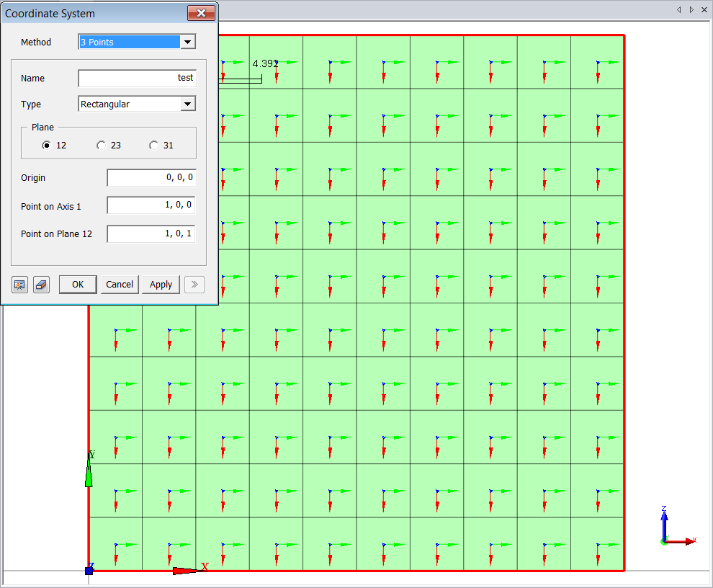Viewport: 713px width, 588px height.
Task: Click the blue Z corner marker at the origin
Action: pos(89,570)
